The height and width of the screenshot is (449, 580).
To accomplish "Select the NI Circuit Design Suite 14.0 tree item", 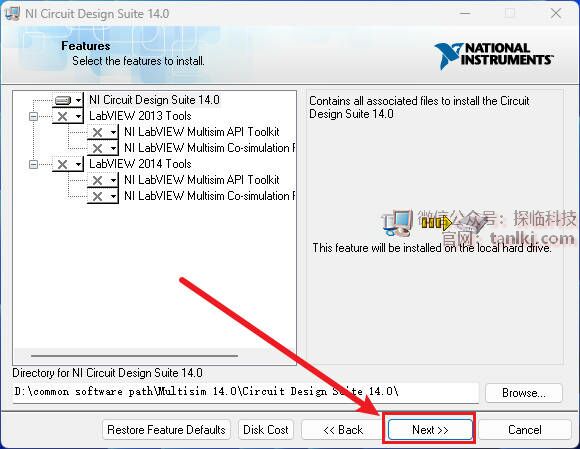I will click(x=154, y=100).
